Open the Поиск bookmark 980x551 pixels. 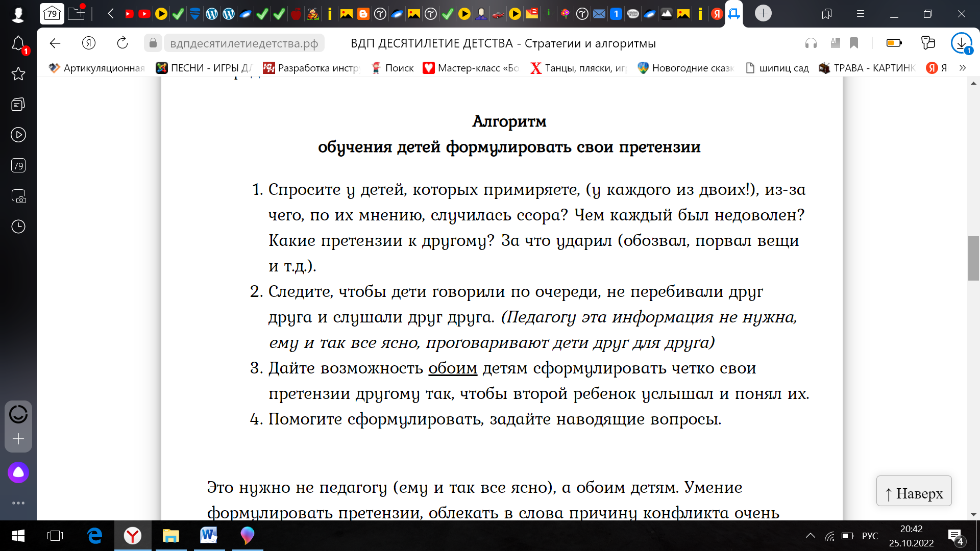pyautogui.click(x=392, y=68)
